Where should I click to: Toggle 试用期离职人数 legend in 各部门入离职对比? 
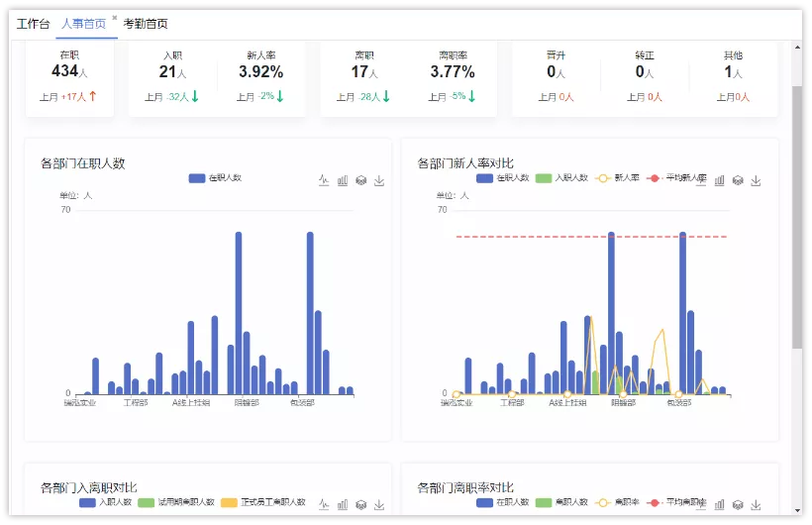pos(176,502)
